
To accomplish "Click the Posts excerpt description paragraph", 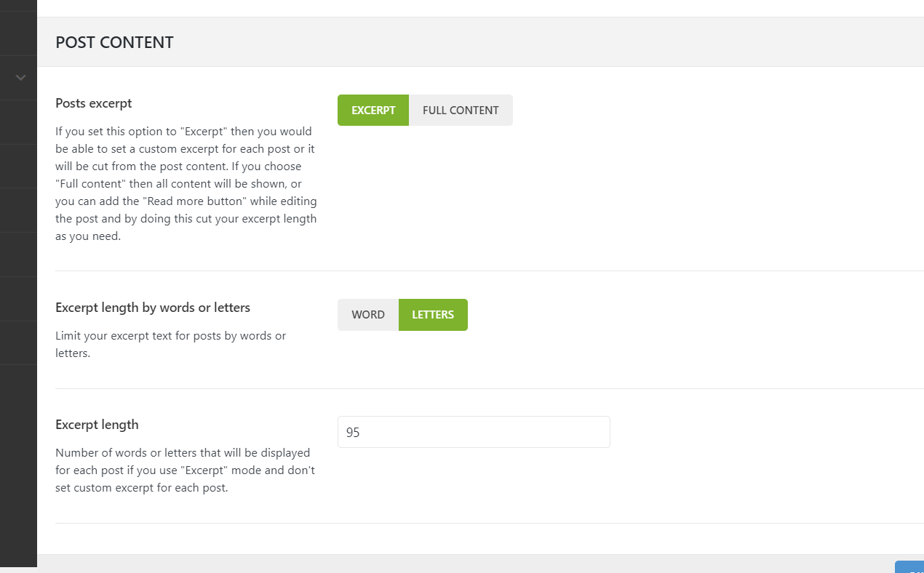I will pos(186,184).
